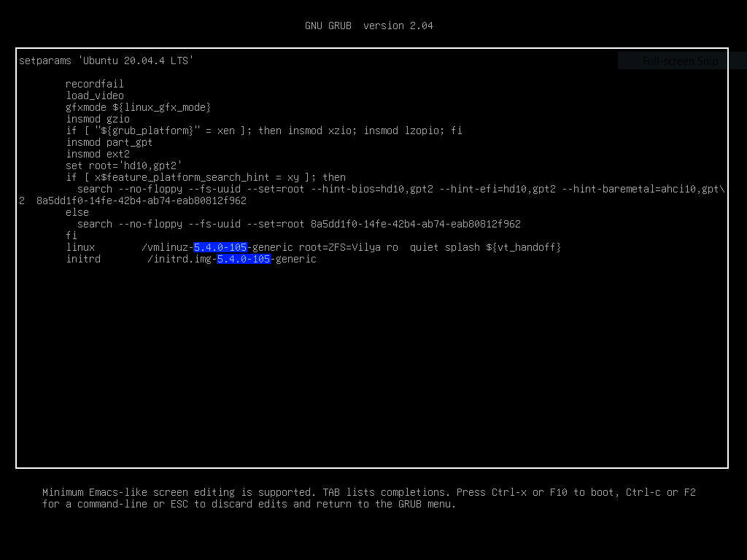Click the short search --set=root line after else
This screenshot has width=747, height=560.
click(x=298, y=224)
